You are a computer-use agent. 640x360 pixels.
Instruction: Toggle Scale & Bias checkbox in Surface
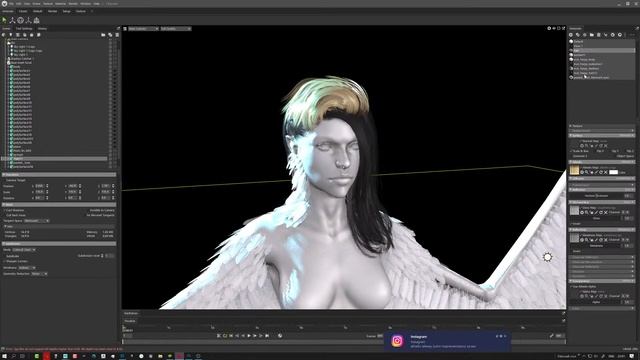click(x=571, y=151)
